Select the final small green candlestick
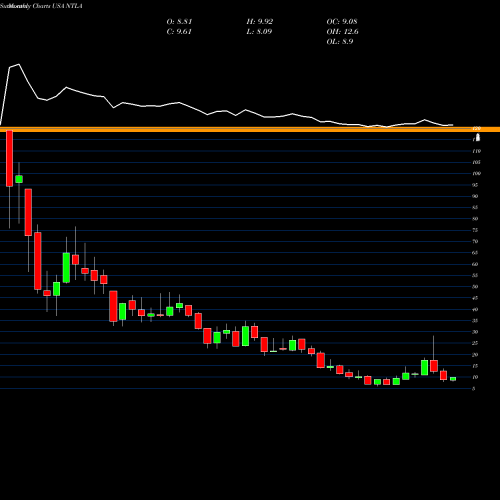The image size is (500, 500). click(x=453, y=379)
